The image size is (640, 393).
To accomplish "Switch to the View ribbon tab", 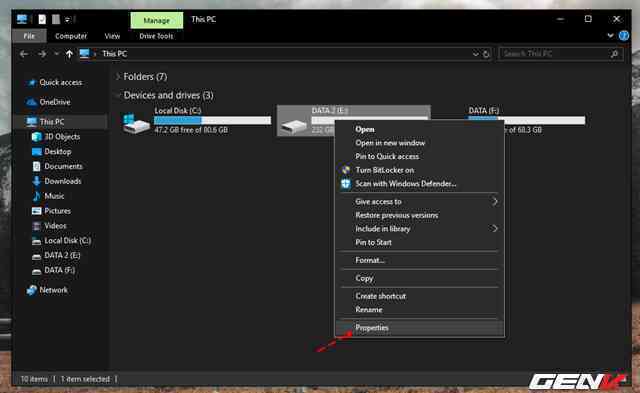I will tap(112, 36).
